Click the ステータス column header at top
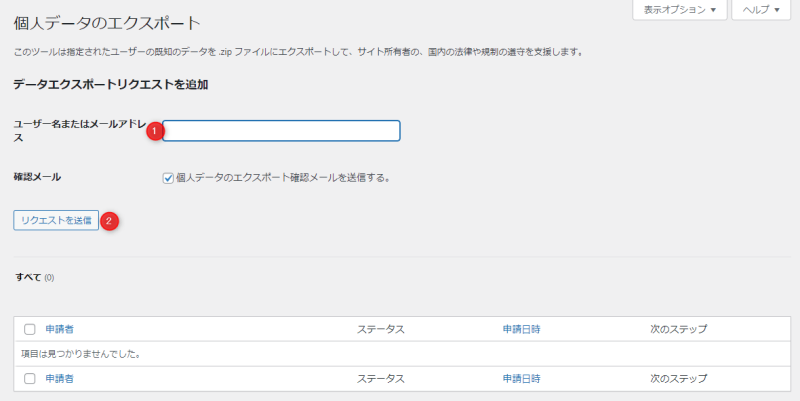Screen dimensions: 800x401 tap(380, 329)
